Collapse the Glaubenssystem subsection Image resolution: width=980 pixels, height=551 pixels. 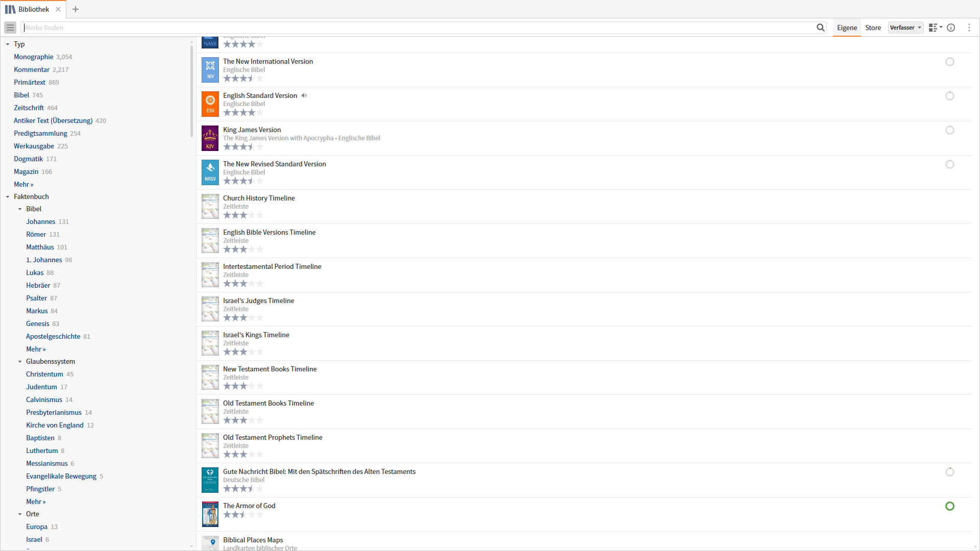pos(20,362)
